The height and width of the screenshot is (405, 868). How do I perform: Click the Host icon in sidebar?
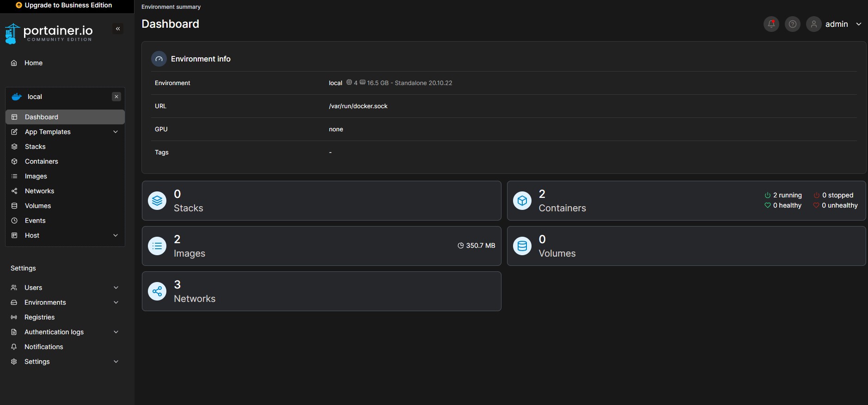click(14, 235)
